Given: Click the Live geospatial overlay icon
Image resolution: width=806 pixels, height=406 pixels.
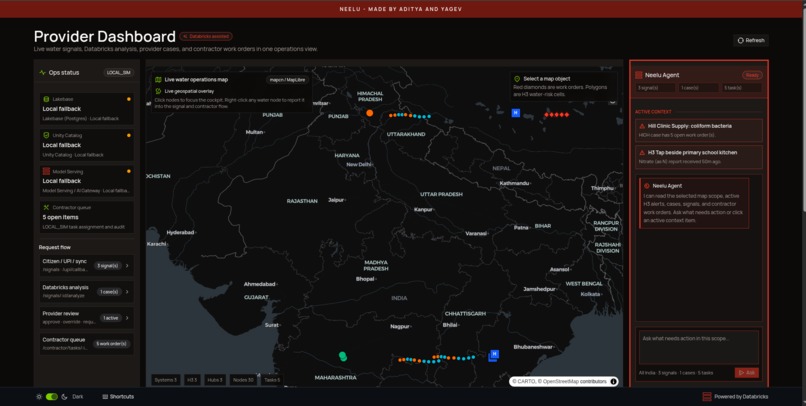Looking at the screenshot, I should point(158,91).
